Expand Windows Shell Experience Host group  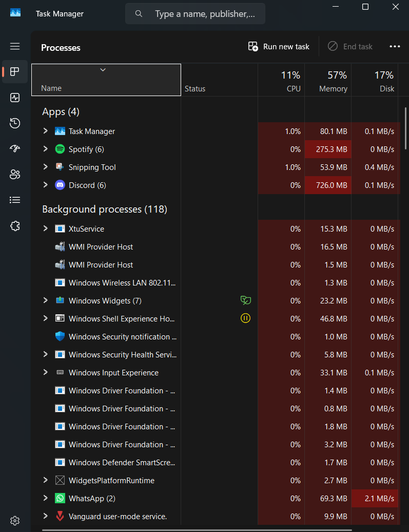tap(46, 318)
